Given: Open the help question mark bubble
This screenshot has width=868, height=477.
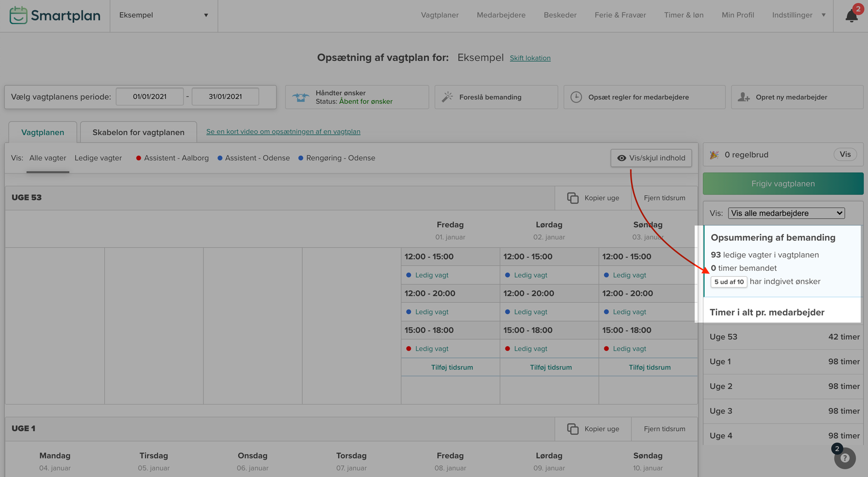Looking at the screenshot, I should [845, 458].
